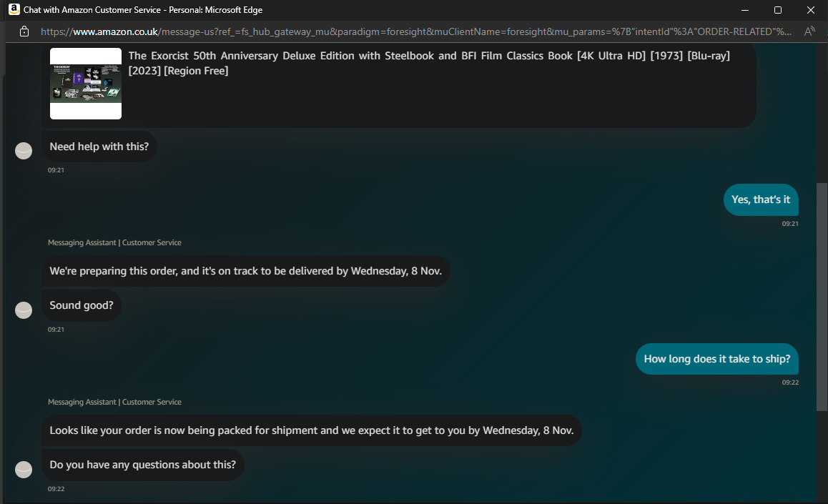Click the 09:21 timestamp under 'Sound good?'

(56, 330)
